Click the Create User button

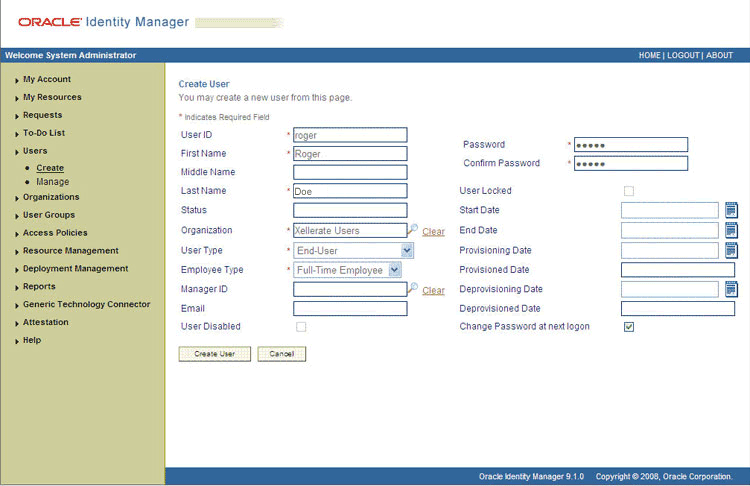(x=215, y=354)
